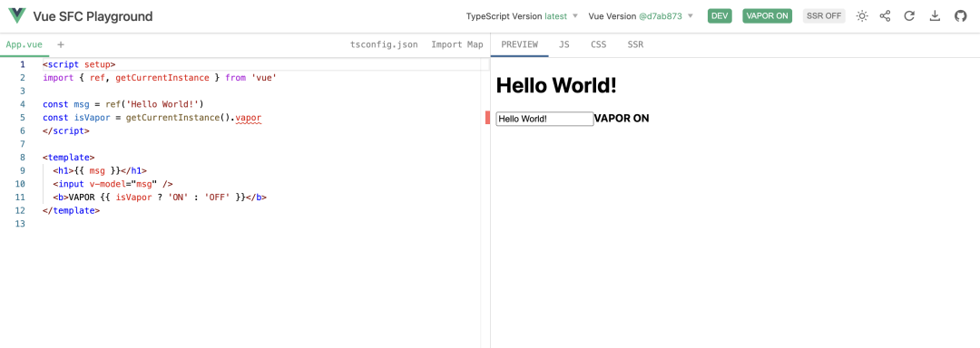Add a new file with plus icon
Viewport: 980px width, 348px height.
coord(61,45)
